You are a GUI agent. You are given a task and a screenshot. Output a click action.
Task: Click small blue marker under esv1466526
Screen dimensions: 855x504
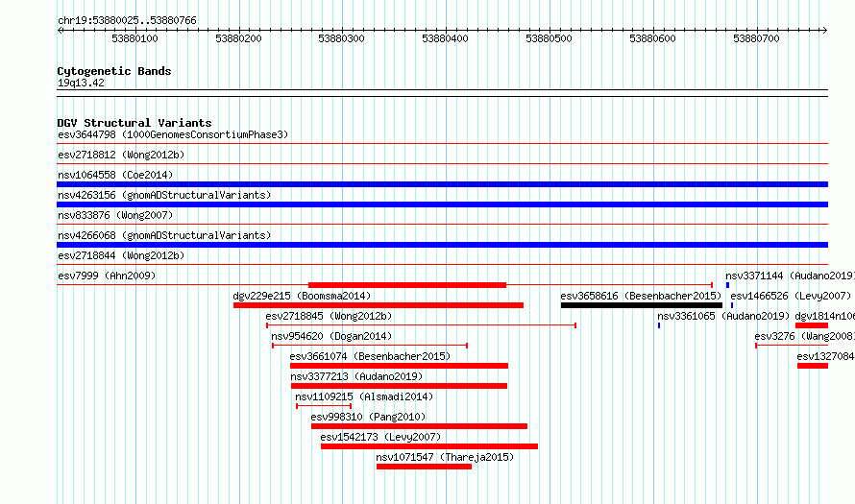[732, 305]
